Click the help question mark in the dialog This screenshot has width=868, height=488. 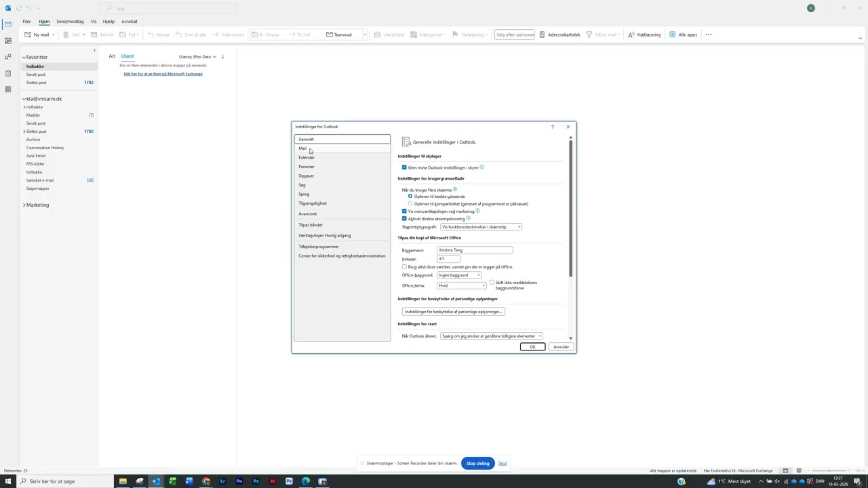[x=552, y=127]
